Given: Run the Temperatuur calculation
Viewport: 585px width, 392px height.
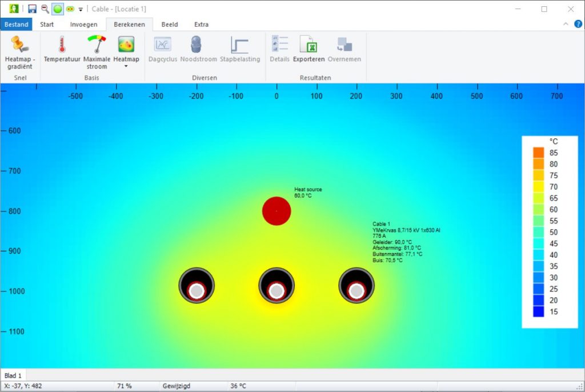Looking at the screenshot, I should pyautogui.click(x=62, y=49).
